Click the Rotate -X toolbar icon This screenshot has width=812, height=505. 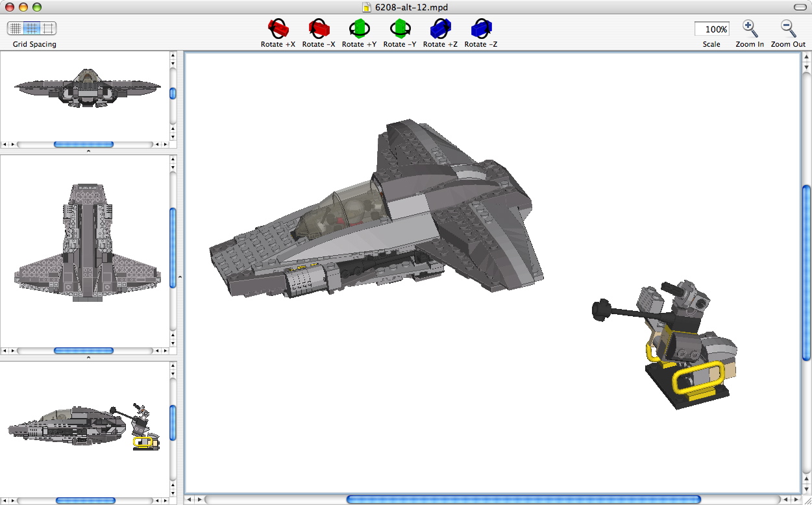pos(318,29)
